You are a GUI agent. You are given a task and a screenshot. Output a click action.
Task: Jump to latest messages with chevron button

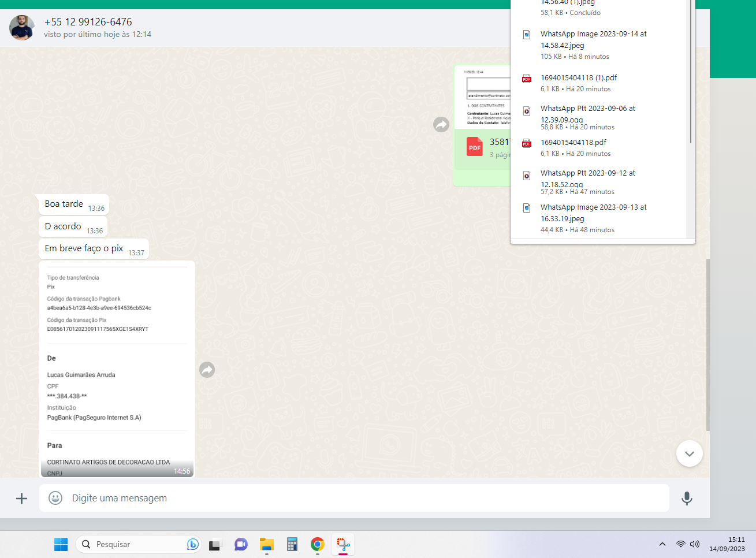tap(690, 453)
